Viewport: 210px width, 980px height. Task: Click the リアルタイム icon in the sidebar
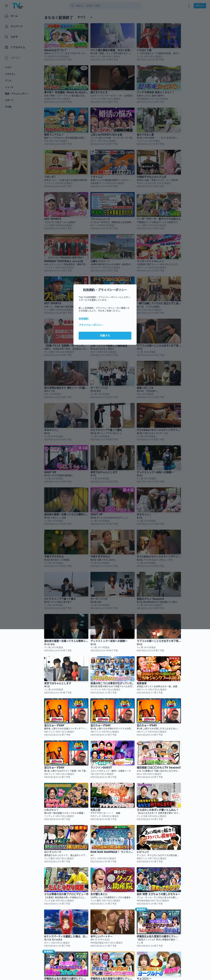tap(7, 47)
